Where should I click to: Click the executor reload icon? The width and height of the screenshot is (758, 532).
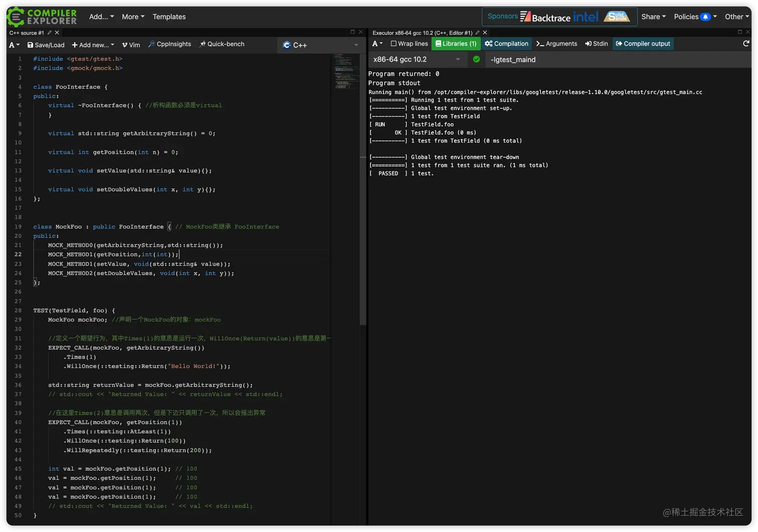click(746, 44)
